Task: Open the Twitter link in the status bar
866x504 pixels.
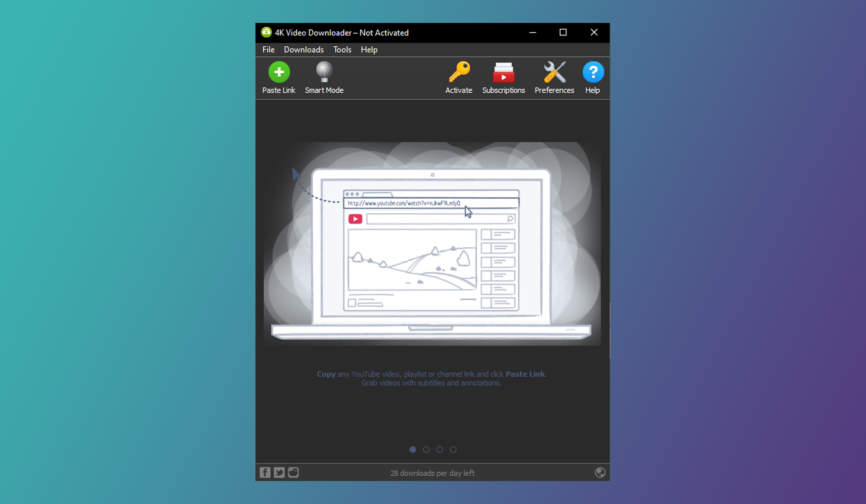Action: click(x=279, y=472)
